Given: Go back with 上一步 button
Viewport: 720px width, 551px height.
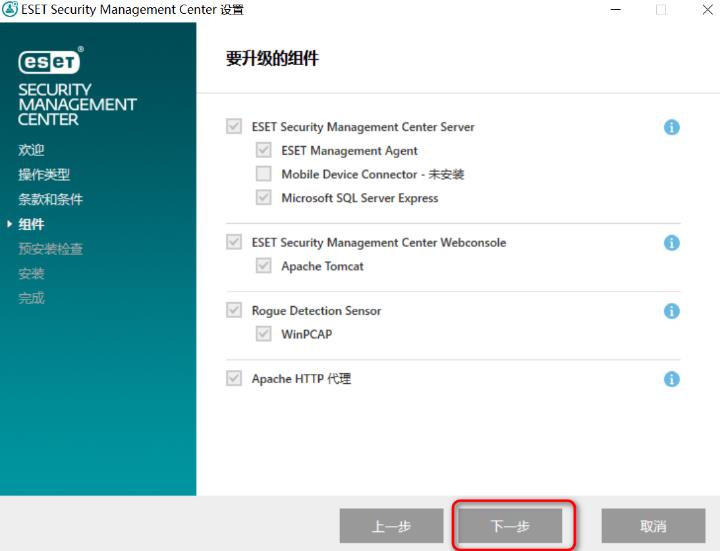Looking at the screenshot, I should click(x=392, y=526).
